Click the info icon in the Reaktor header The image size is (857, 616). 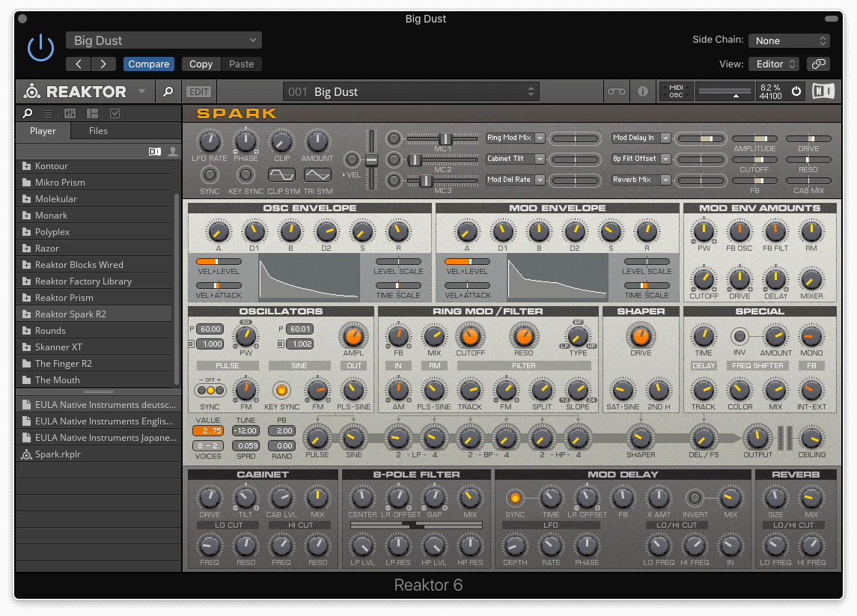click(x=642, y=91)
